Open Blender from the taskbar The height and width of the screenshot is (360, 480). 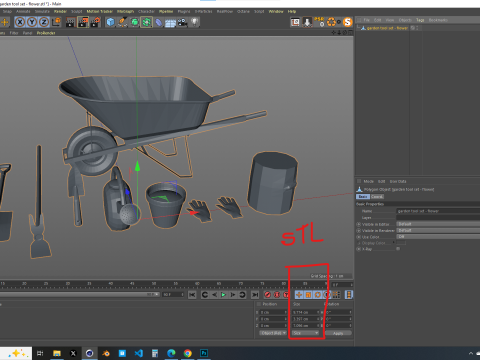click(106, 353)
